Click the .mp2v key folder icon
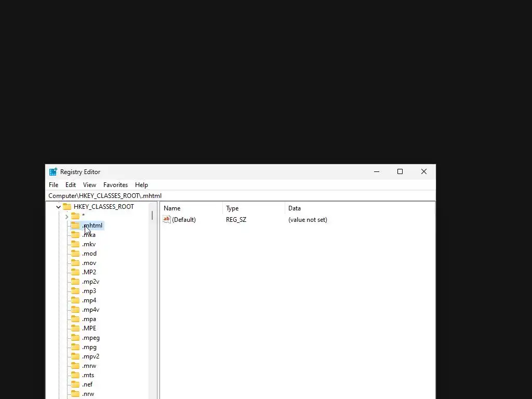The height and width of the screenshot is (399, 532). (75, 282)
